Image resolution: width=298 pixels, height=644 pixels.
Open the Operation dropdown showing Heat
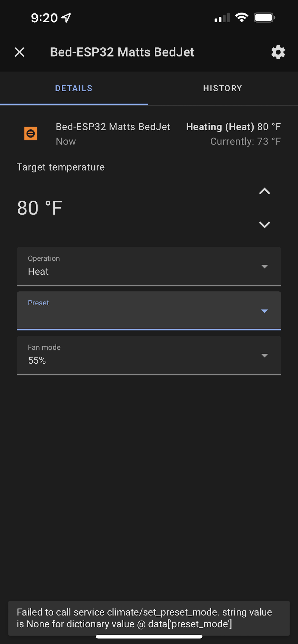[149, 266]
